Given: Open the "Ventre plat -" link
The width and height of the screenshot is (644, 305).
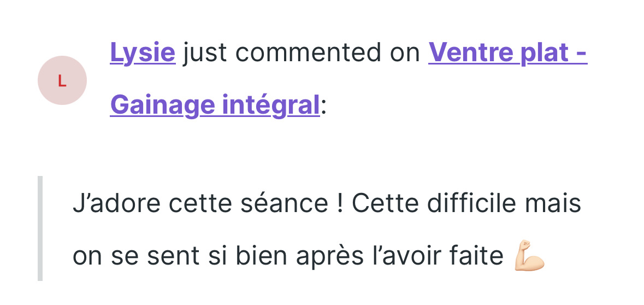Looking at the screenshot, I should pos(507,53).
